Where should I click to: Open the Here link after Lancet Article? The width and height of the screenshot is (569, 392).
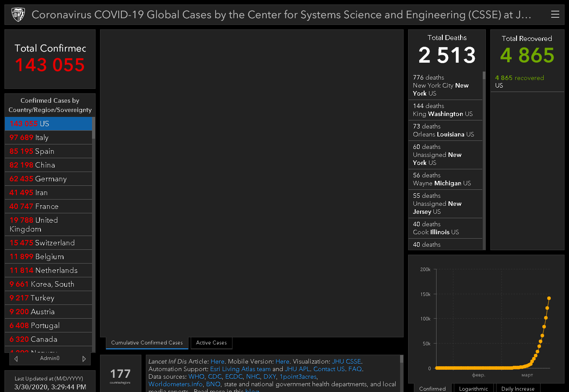coord(217,362)
